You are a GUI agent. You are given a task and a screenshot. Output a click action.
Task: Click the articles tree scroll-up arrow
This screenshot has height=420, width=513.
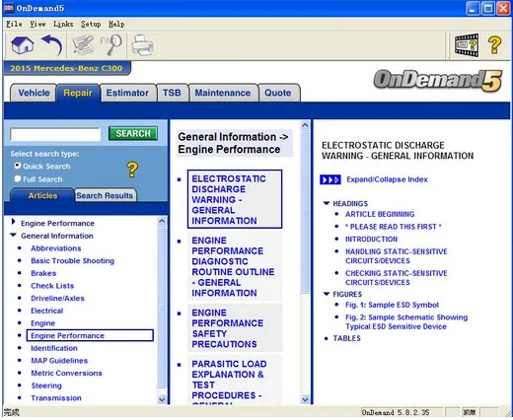(162, 221)
